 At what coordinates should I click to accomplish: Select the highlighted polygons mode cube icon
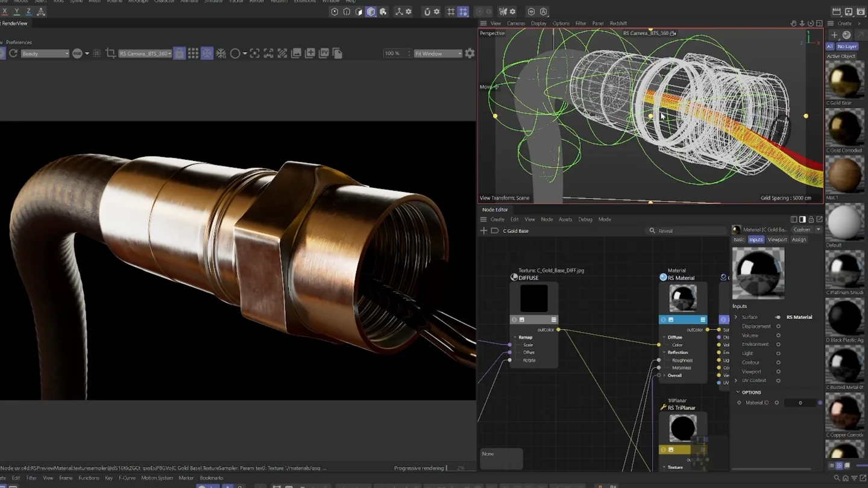tap(371, 11)
